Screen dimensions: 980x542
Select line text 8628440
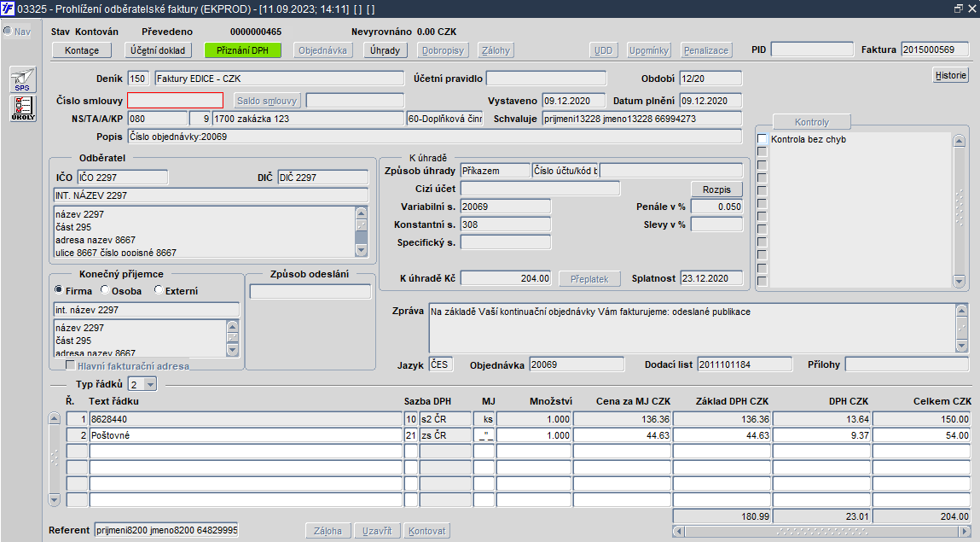tap(246, 419)
